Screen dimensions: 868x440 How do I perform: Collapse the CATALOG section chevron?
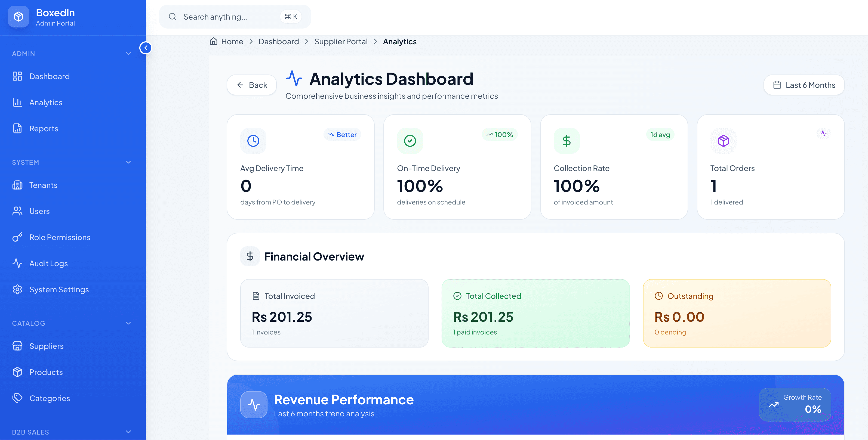coord(128,323)
